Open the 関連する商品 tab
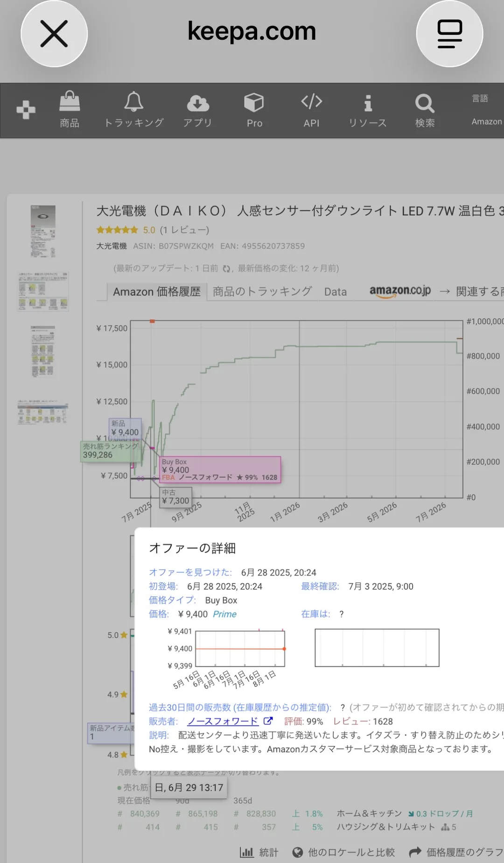 pos(479,291)
